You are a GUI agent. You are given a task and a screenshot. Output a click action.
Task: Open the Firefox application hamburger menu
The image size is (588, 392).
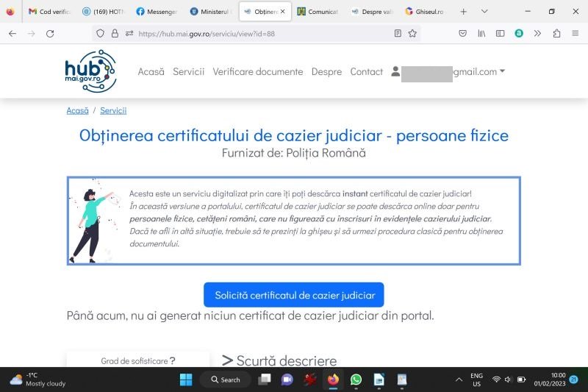575,33
